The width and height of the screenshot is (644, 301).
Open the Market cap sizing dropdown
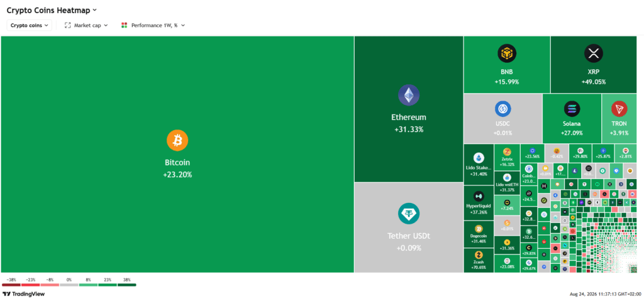86,25
